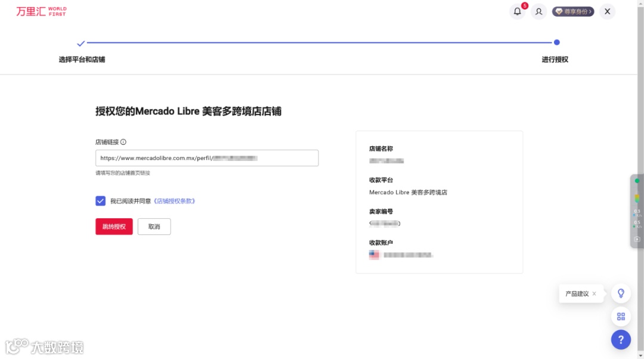The width and height of the screenshot is (644, 359).
Task: Open the notifications bell
Action: (x=517, y=11)
